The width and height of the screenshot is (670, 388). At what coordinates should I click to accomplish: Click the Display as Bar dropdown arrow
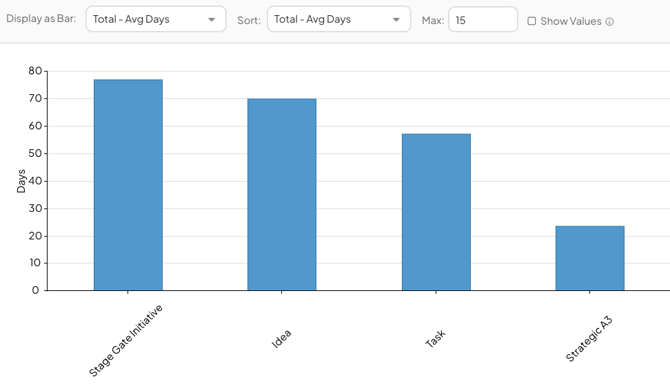[212, 20]
